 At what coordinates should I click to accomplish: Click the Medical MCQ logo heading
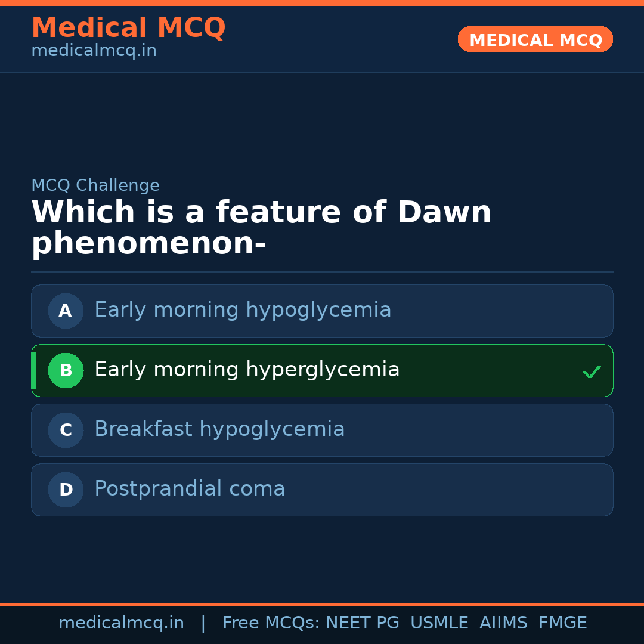tap(128, 27)
